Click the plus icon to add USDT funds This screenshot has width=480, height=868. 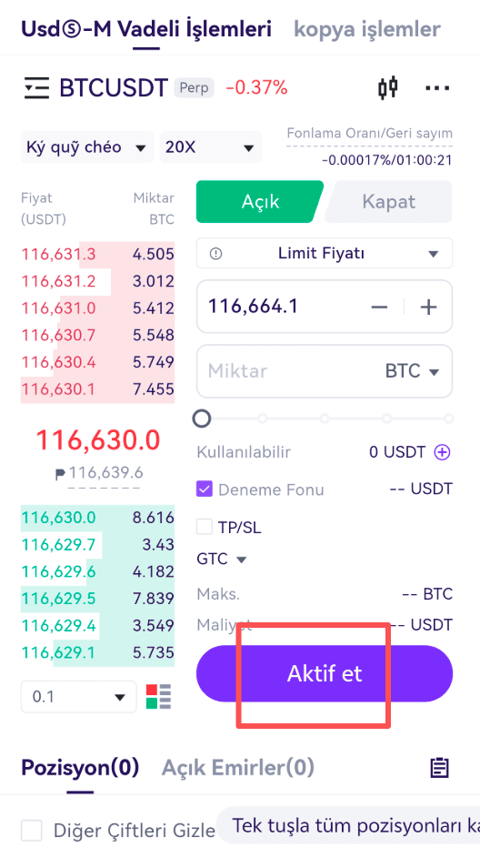click(x=443, y=452)
